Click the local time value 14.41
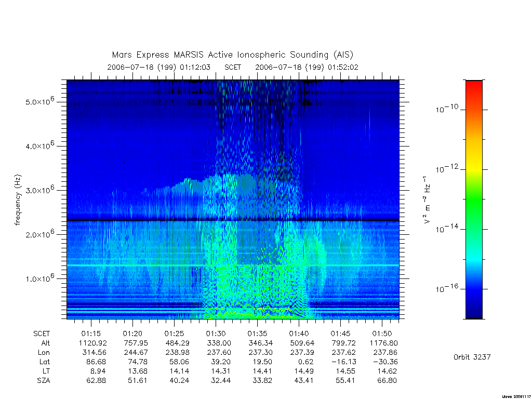The height and width of the screenshot is (399, 532). [x=262, y=371]
